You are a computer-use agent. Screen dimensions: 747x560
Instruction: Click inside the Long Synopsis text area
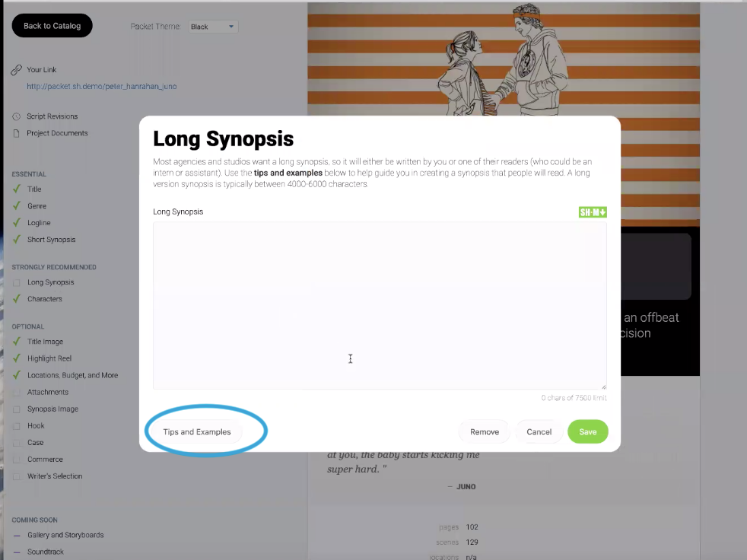pos(380,306)
